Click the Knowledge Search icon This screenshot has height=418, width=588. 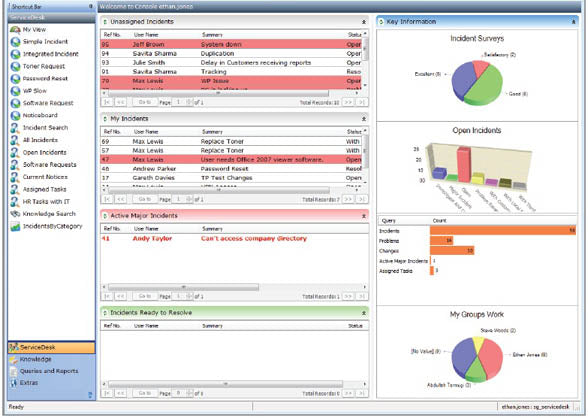pyautogui.click(x=15, y=214)
